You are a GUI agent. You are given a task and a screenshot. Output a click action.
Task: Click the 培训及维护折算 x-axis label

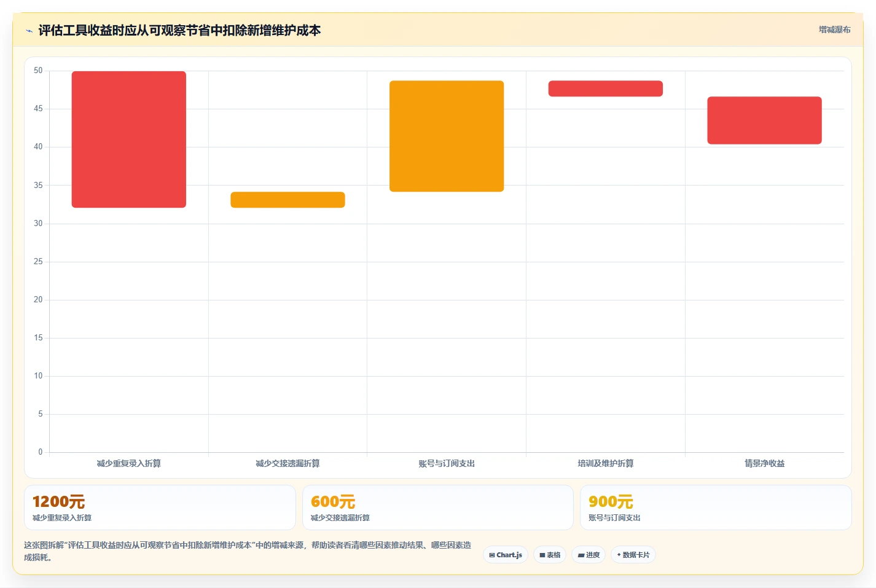(x=606, y=463)
